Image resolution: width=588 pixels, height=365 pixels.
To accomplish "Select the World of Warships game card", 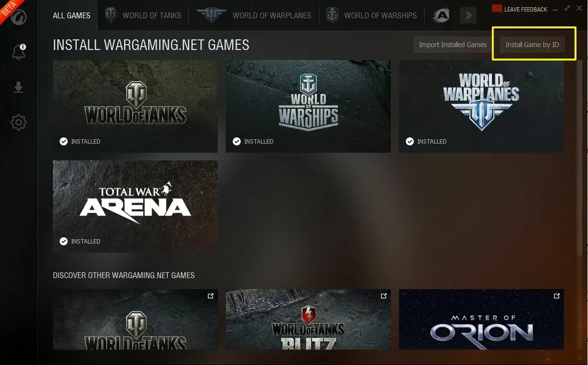I will click(308, 106).
